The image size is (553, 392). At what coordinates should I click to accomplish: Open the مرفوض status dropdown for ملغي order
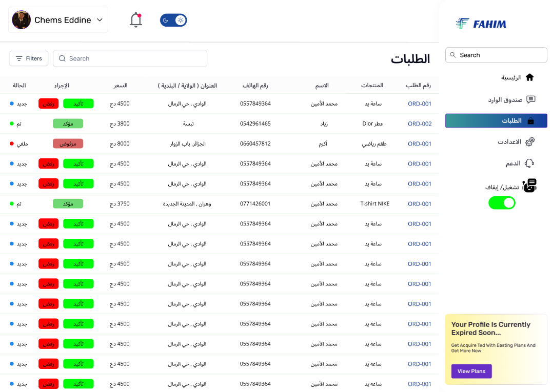click(x=68, y=143)
